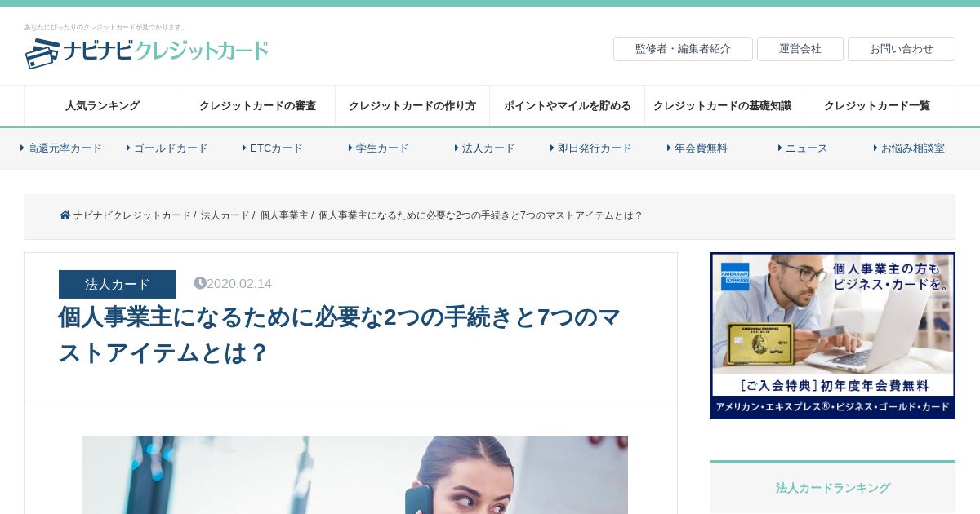Image resolution: width=980 pixels, height=514 pixels.
Task: Go to ETCカード category
Action: pyautogui.click(x=273, y=148)
